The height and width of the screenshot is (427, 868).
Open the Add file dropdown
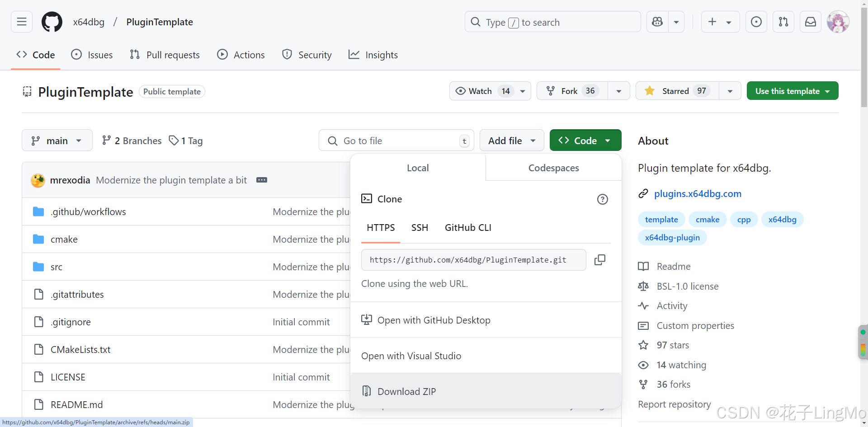[x=512, y=141]
